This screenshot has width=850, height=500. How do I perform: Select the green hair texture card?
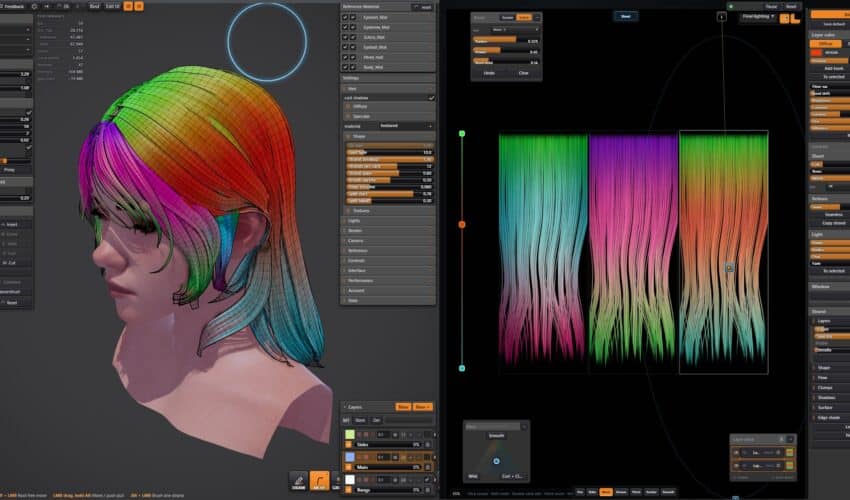tap(543, 251)
